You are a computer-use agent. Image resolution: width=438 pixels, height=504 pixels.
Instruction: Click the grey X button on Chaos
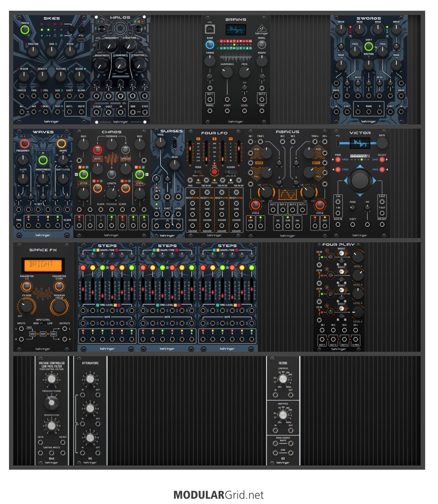[126, 150]
